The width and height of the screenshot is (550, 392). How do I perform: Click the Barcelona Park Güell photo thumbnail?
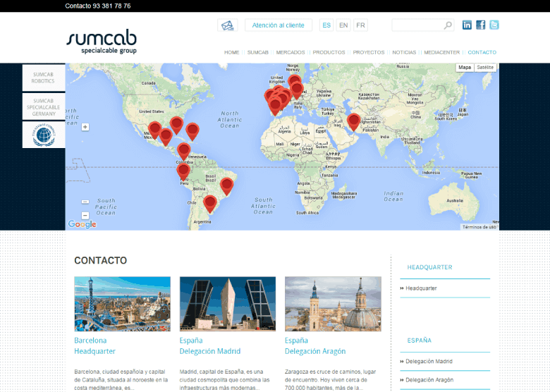(123, 304)
